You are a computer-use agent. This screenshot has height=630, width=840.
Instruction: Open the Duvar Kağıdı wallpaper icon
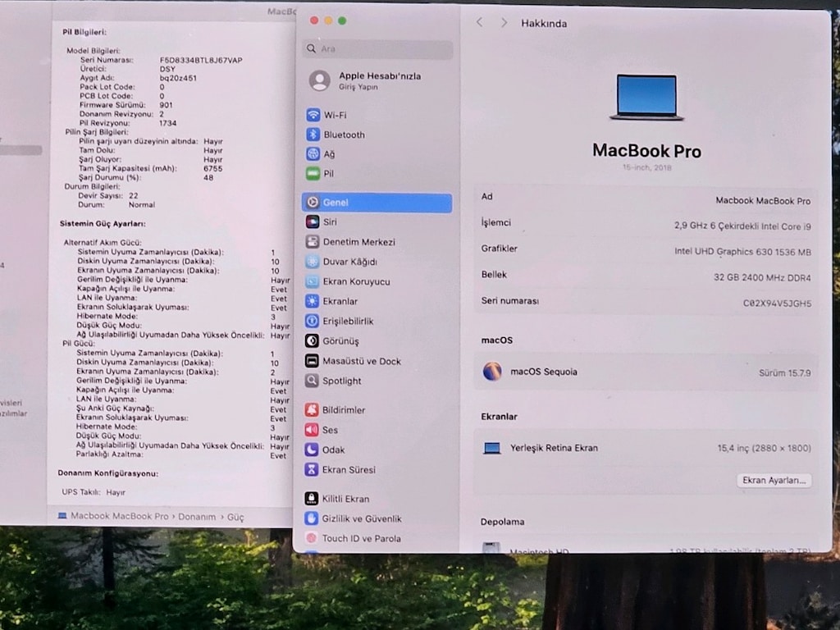click(313, 262)
